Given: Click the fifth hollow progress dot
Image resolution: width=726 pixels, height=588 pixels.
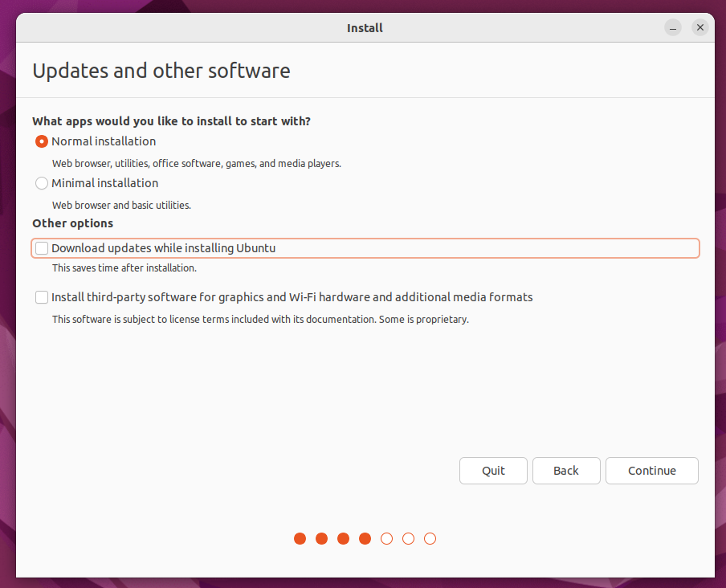Looking at the screenshot, I should [386, 539].
